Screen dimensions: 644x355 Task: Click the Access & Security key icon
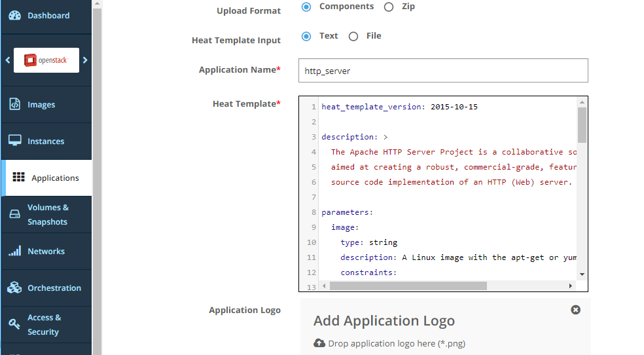coord(14,325)
